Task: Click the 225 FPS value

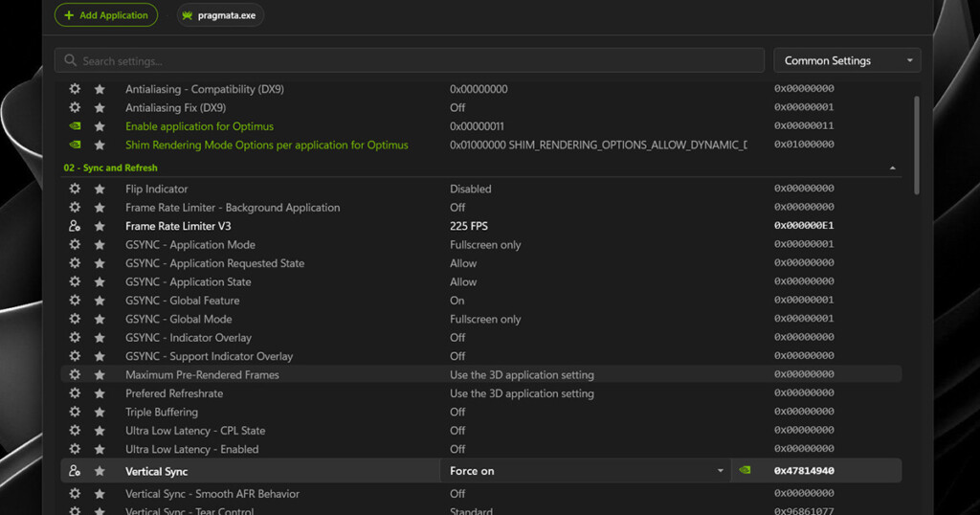Action: pyautogui.click(x=469, y=226)
